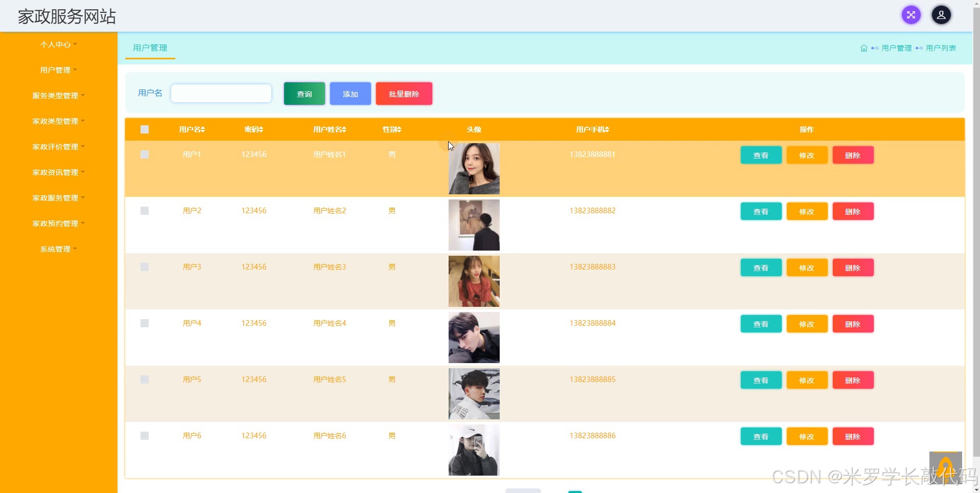Click the 家政服务网站 site title

pos(67,16)
